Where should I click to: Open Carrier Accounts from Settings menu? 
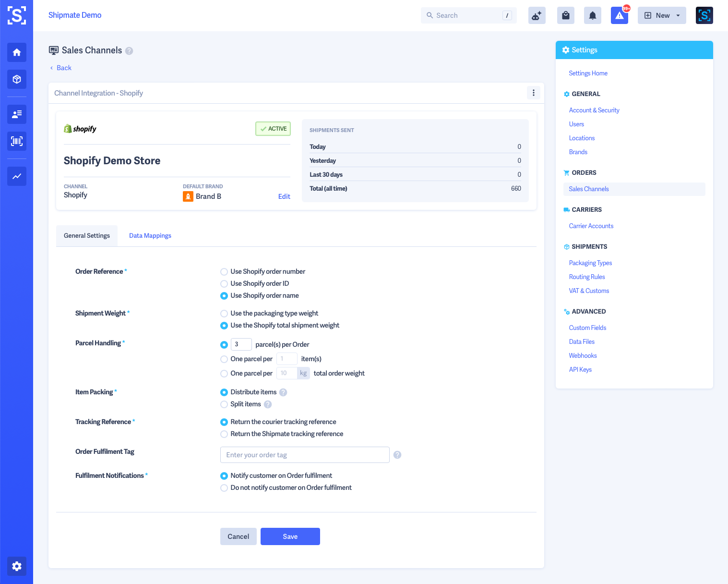click(591, 226)
